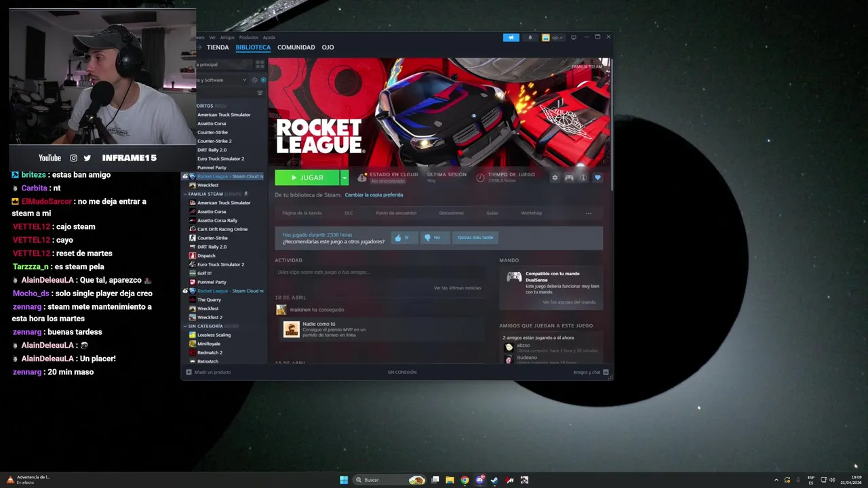The height and width of the screenshot is (488, 868).
Task: Click the green JUGAR button
Action: point(307,178)
